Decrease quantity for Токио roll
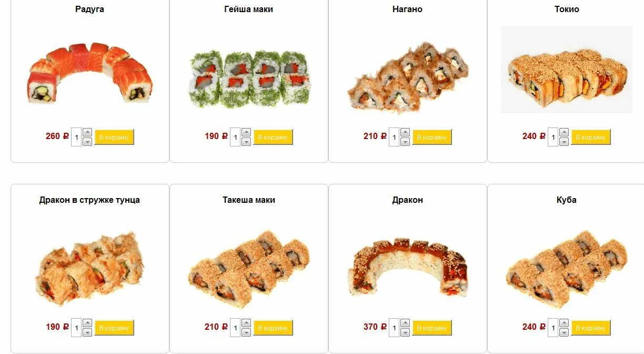 click(x=564, y=142)
